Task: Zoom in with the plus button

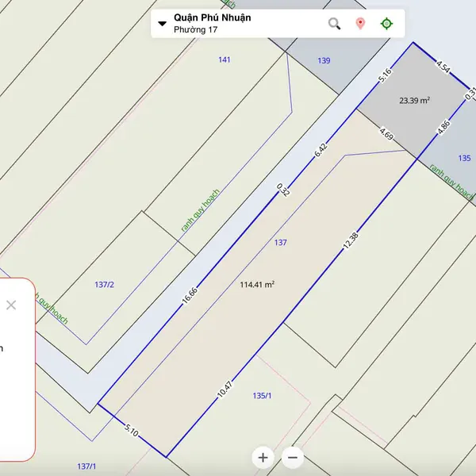Action: coord(263,457)
